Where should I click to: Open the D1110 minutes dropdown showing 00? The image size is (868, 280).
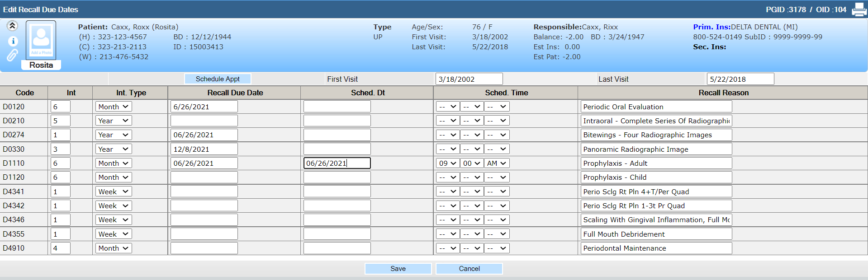click(x=471, y=163)
